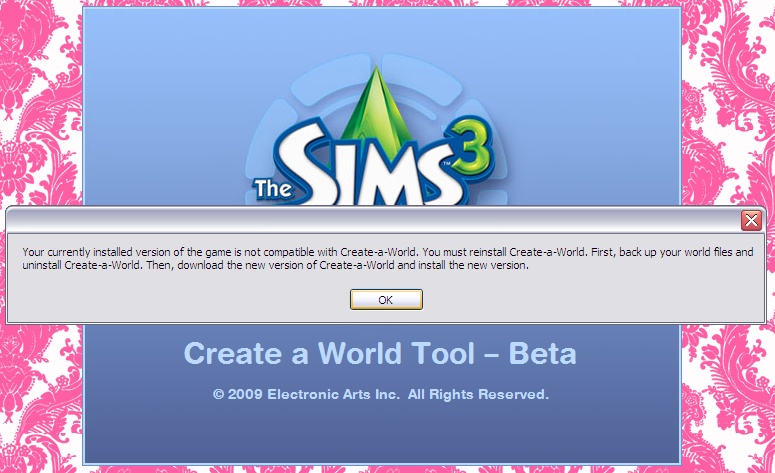Viewport: 775px width, 473px height.
Task: Click the 2009 Electronic Arts copyright line
Action: click(x=381, y=394)
